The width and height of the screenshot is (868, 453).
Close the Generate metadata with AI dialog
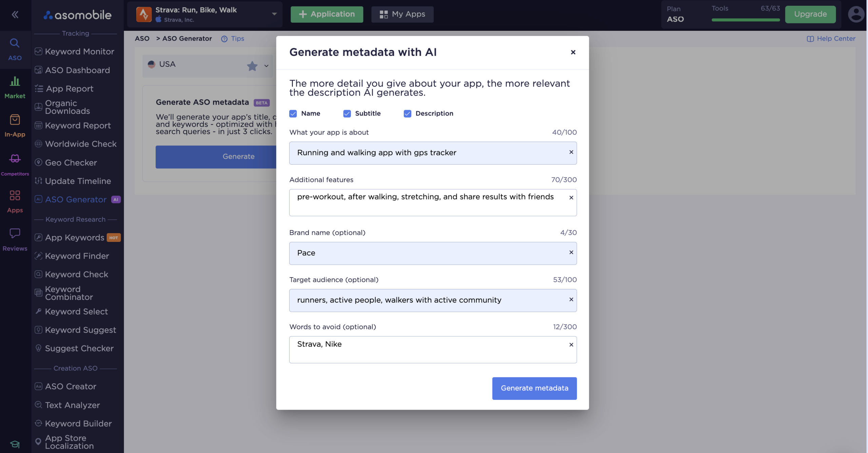[x=573, y=52]
